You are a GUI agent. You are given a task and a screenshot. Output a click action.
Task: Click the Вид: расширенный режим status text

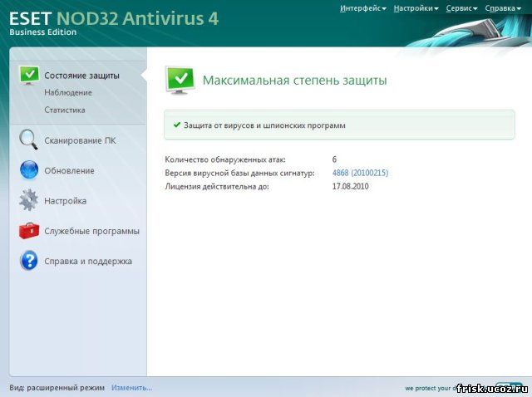(x=57, y=388)
